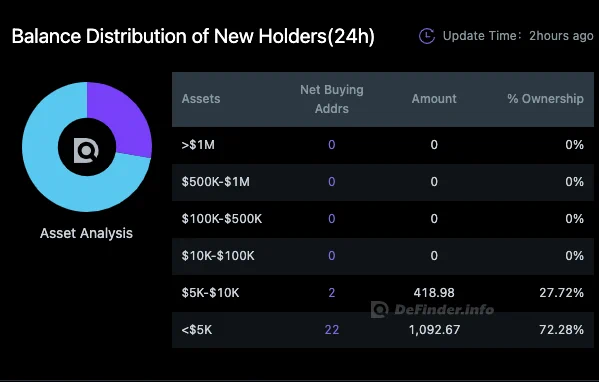Click the 72.28% ownership value
Viewport: 599px width, 382px height.
point(561,330)
